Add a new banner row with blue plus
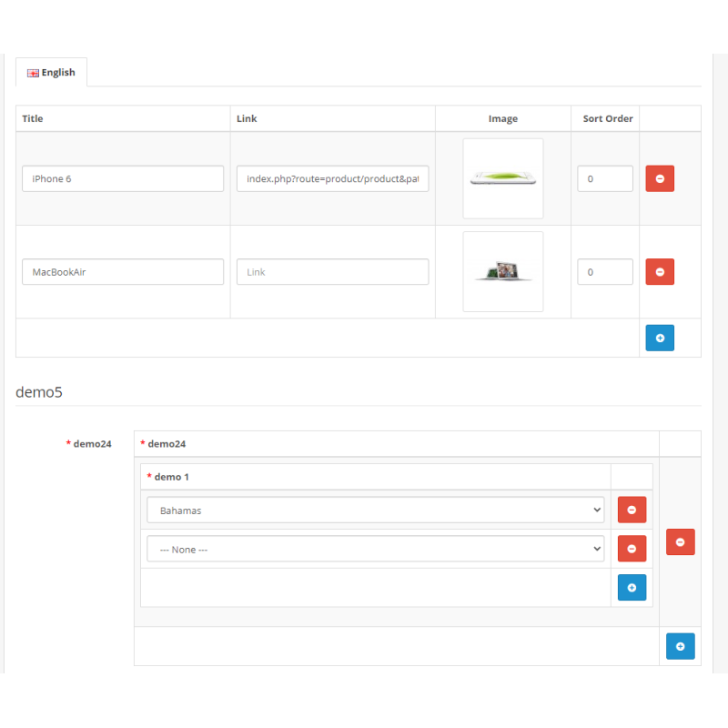 tap(660, 338)
